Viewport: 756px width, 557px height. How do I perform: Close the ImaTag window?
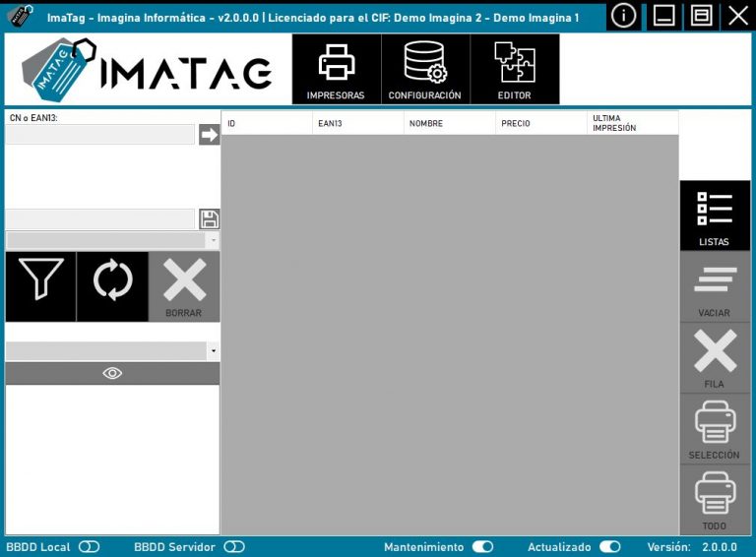[x=737, y=16]
